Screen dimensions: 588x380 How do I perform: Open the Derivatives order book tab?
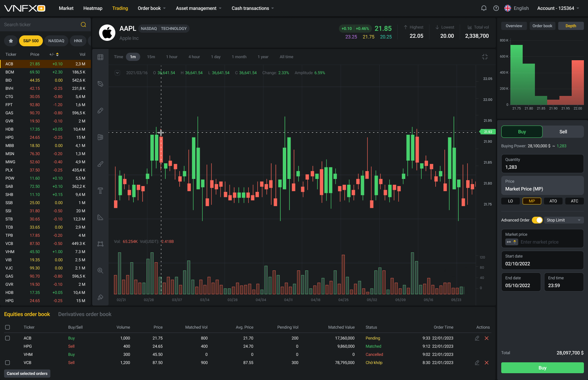click(84, 314)
